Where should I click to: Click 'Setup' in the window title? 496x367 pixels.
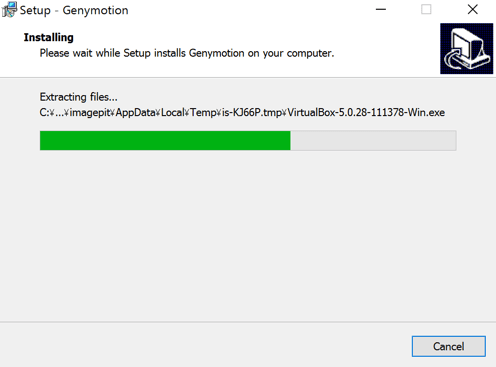(35, 10)
